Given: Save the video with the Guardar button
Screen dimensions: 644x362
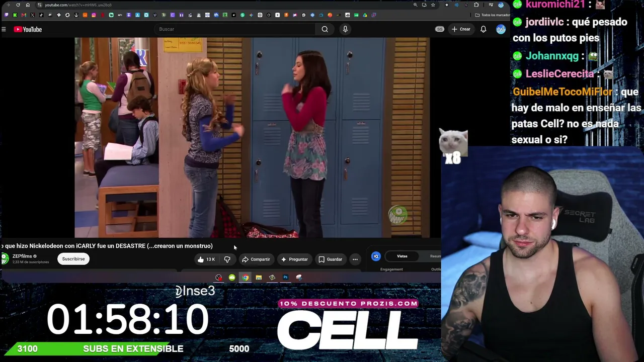Looking at the screenshot, I should pyautogui.click(x=331, y=259).
